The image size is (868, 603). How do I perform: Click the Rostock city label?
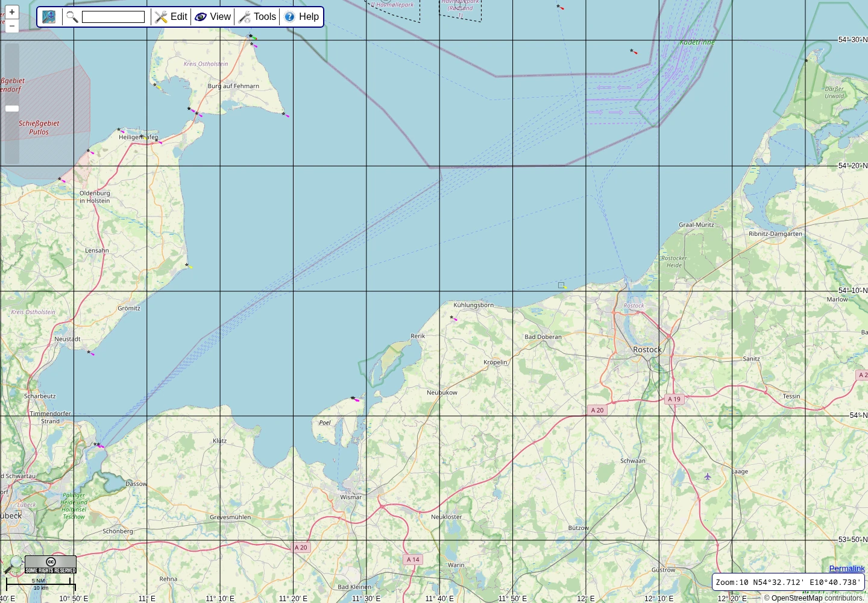coord(647,350)
